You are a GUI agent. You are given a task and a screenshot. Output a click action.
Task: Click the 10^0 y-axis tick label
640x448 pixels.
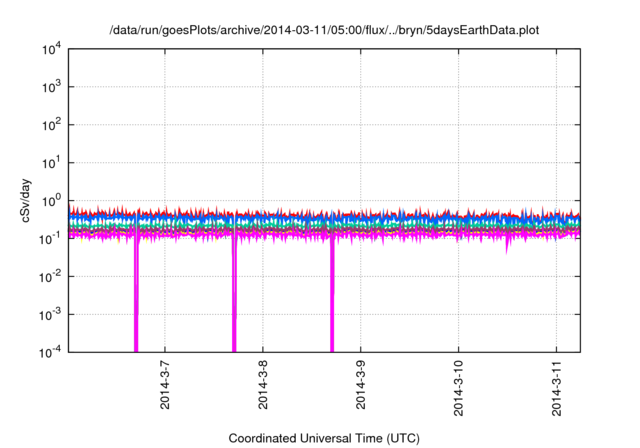pos(51,201)
